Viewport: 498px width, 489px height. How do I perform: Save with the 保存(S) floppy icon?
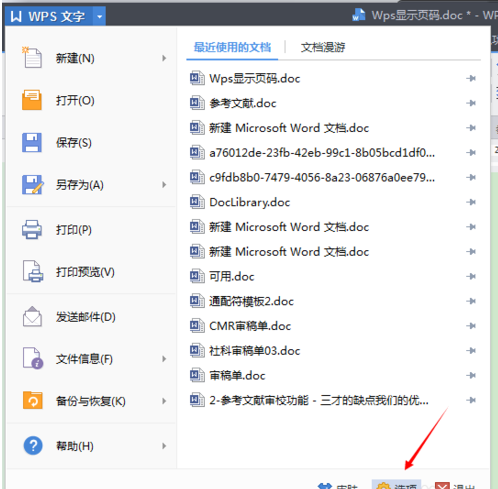point(32,142)
